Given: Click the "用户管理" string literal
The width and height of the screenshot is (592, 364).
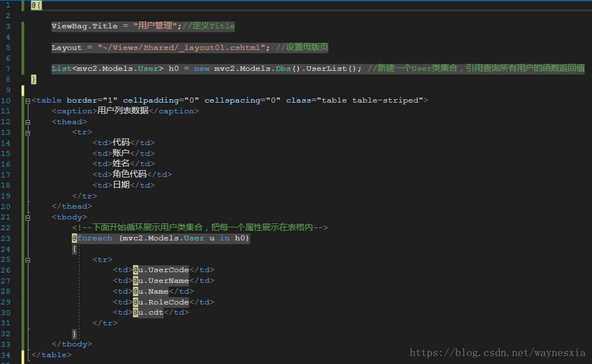Looking at the screenshot, I should (x=155, y=26).
